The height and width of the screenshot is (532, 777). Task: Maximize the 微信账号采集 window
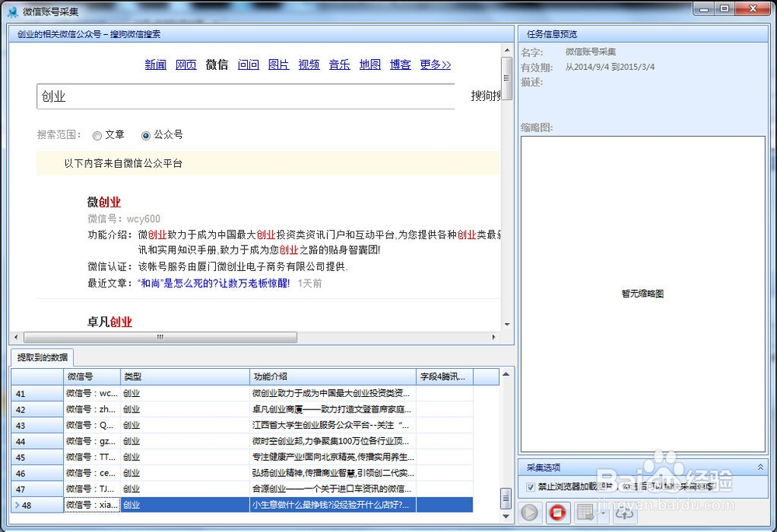[x=725, y=9]
